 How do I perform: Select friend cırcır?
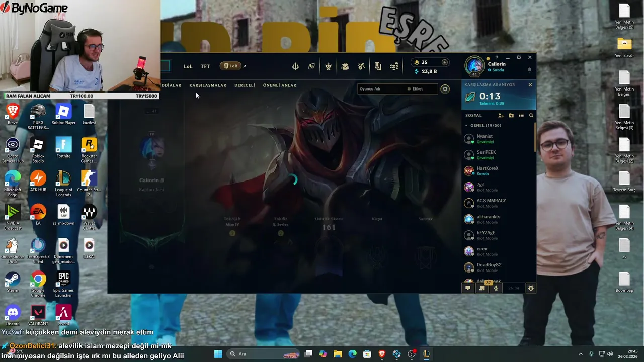[498, 251]
